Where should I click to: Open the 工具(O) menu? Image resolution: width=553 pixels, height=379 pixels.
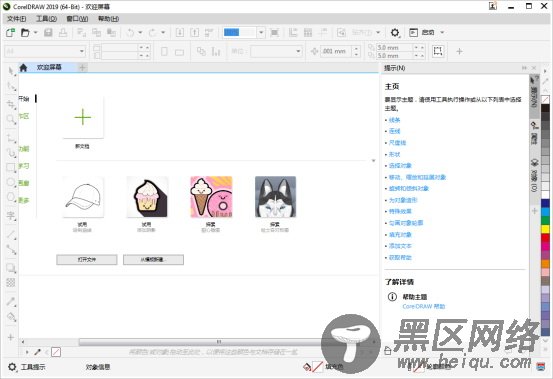tap(47, 19)
